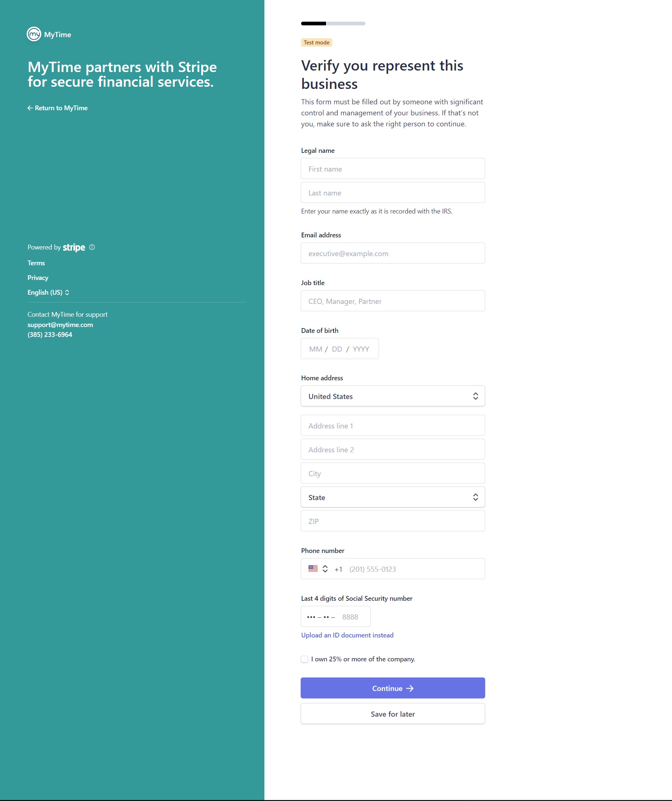Open the Privacy link
Screen dimensions: 672x801
point(38,278)
